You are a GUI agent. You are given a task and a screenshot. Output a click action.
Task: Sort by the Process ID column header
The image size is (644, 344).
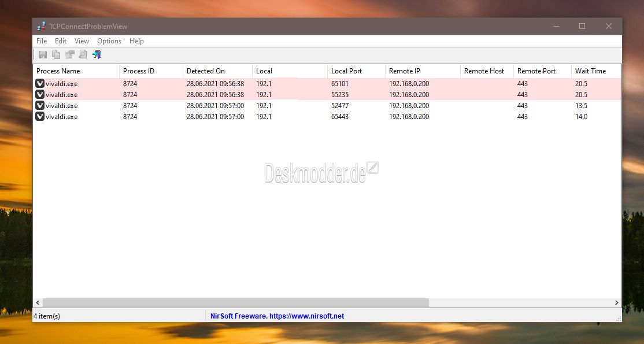point(151,71)
